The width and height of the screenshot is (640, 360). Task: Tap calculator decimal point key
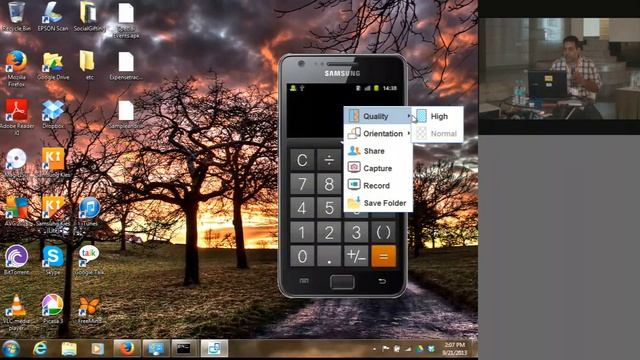point(329,256)
